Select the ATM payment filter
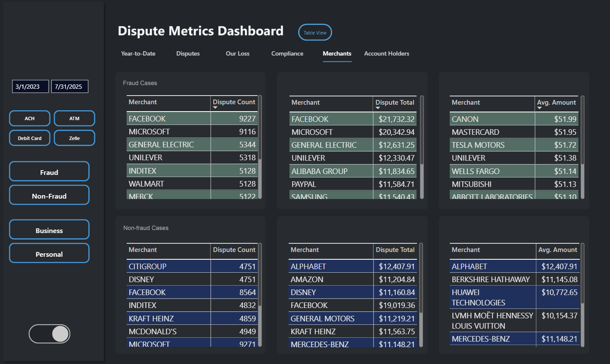The height and width of the screenshot is (364, 610). [74, 118]
